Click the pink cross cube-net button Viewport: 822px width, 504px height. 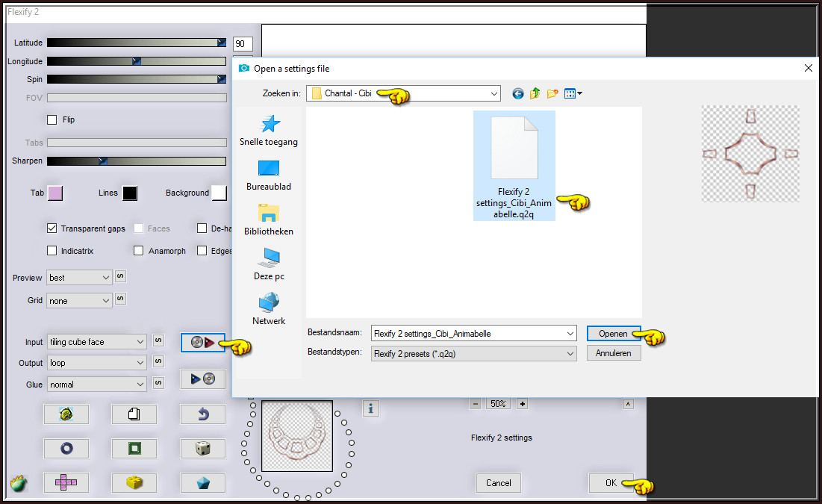(66, 482)
